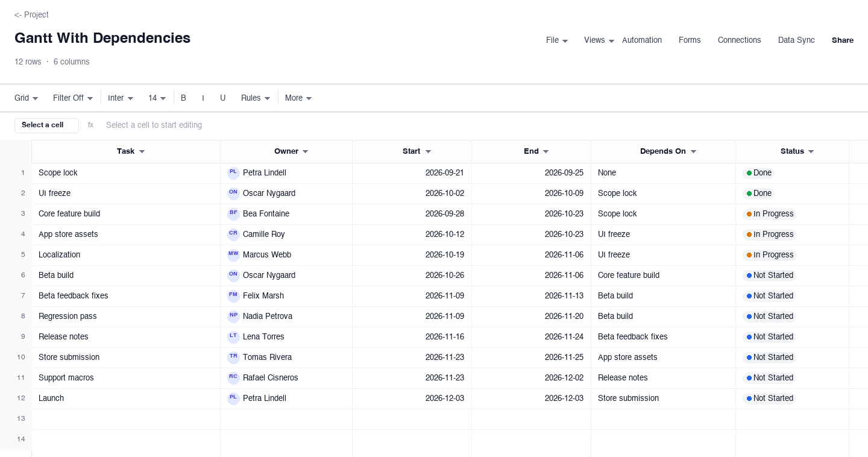868x457 pixels.
Task: Toggle bold formatting with the B button
Action: (183, 98)
